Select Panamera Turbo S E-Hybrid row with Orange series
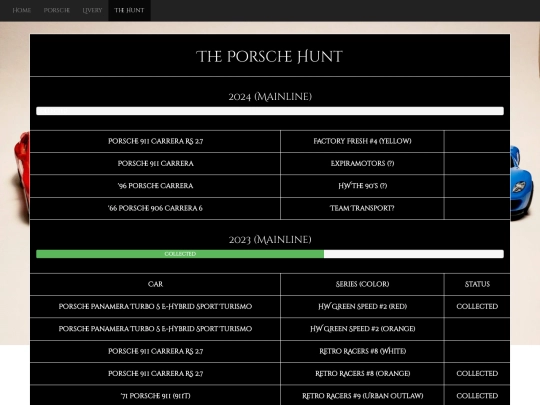The width and height of the screenshot is (540, 405). [x=155, y=329]
